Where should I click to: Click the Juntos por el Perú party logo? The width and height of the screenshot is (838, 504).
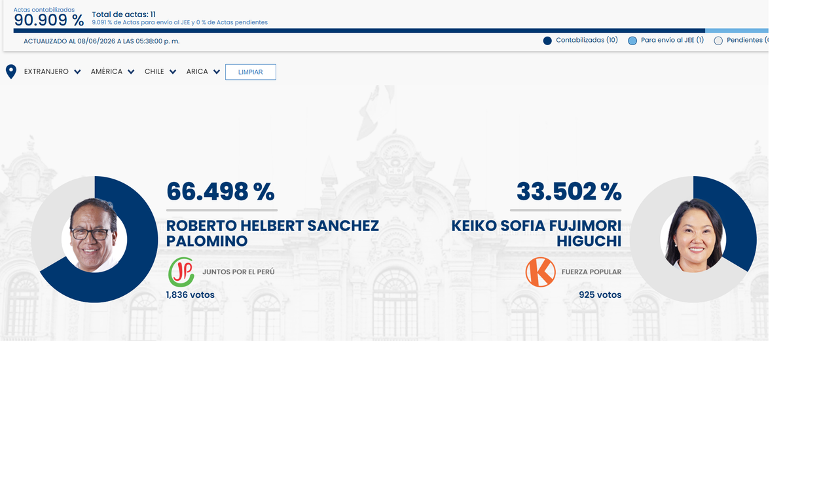[x=181, y=272]
